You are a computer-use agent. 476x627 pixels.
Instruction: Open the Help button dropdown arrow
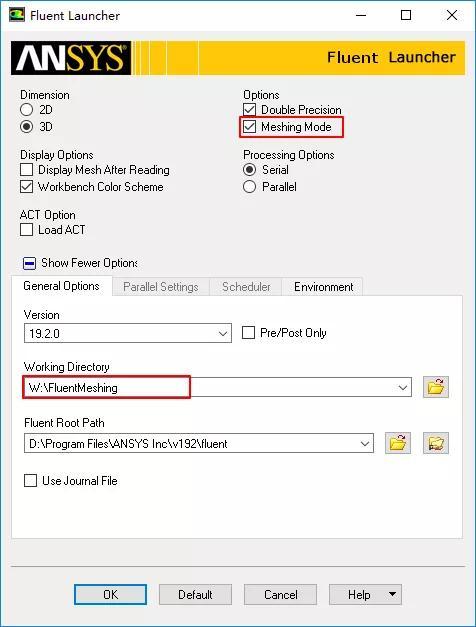392,594
